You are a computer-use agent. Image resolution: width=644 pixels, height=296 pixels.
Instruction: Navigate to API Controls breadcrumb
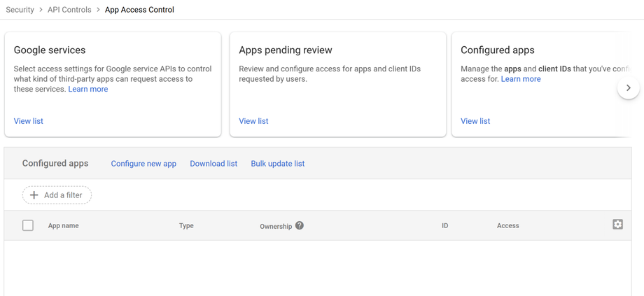[x=69, y=10]
